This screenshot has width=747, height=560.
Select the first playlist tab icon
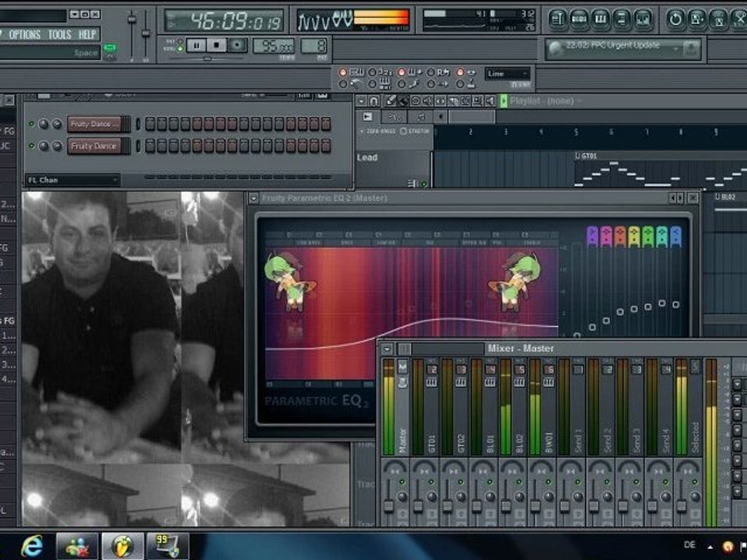(x=367, y=117)
